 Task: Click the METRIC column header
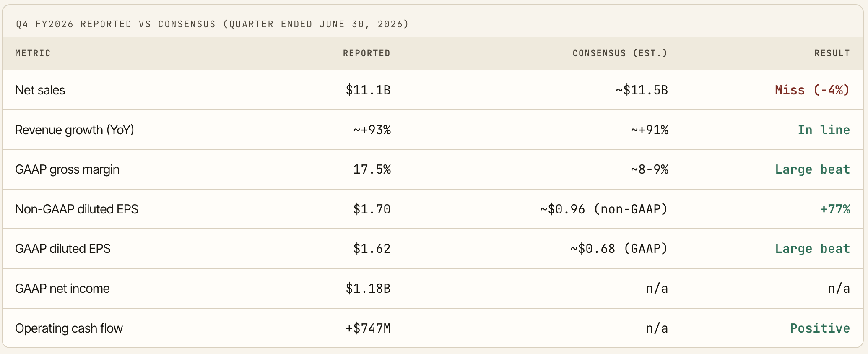(x=33, y=53)
